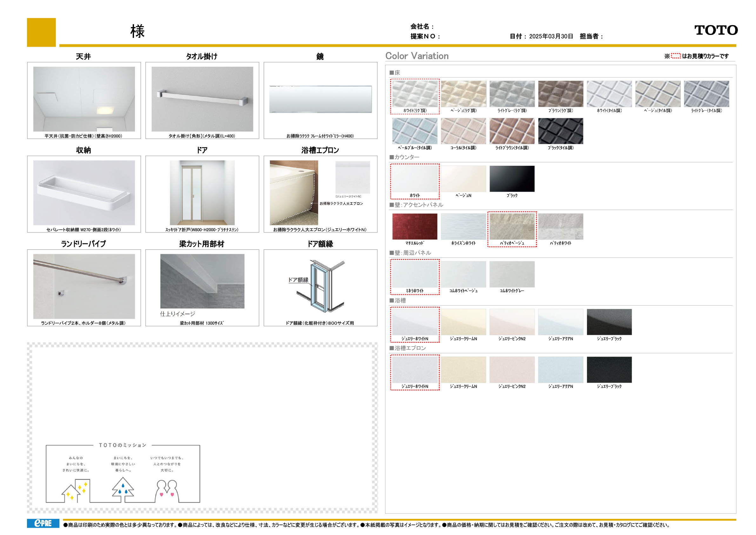
Task: Select 浴槽エプロン section ジュエリーホワイトN swatch
Action: pos(415,370)
